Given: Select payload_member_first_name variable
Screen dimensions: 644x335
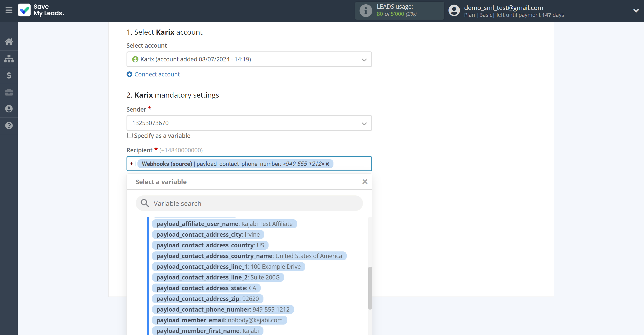Looking at the screenshot, I should [x=207, y=331].
